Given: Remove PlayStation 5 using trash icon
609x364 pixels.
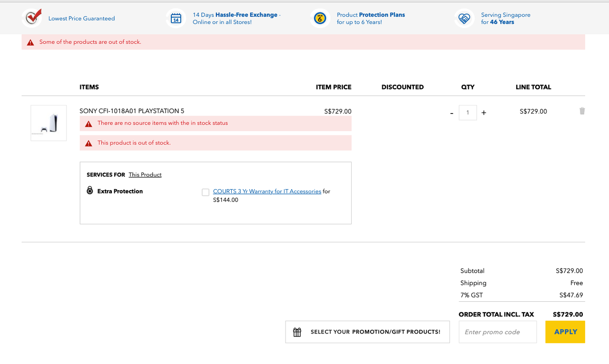Looking at the screenshot, I should point(582,111).
